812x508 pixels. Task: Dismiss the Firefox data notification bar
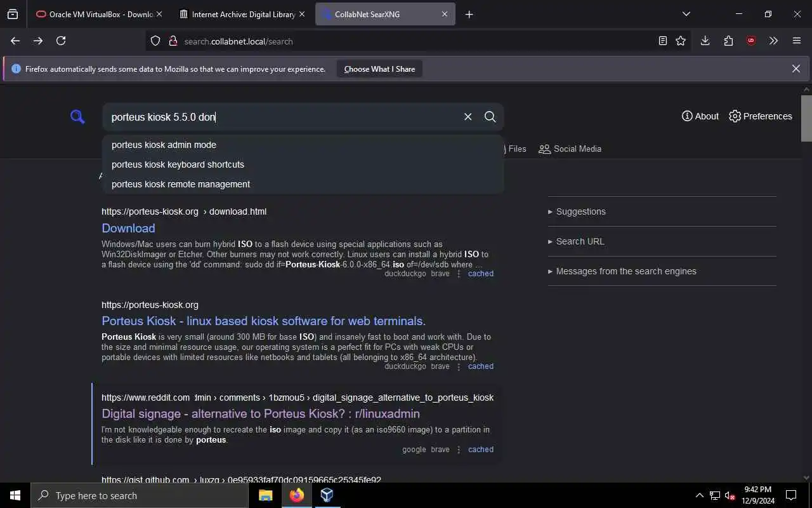tap(796, 69)
